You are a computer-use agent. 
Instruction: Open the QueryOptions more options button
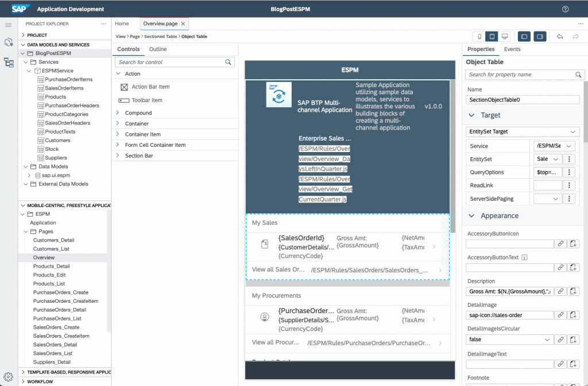569,172
